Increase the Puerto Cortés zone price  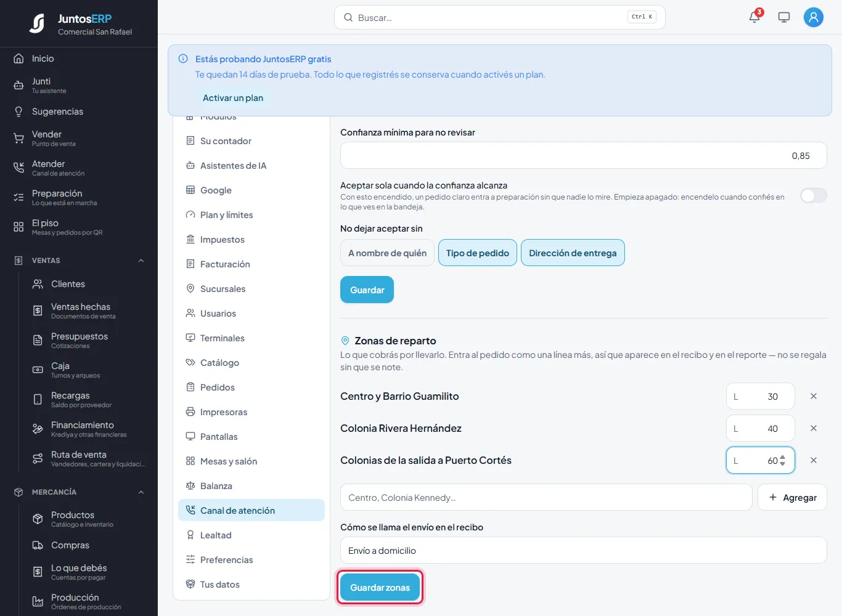pyautogui.click(x=783, y=457)
